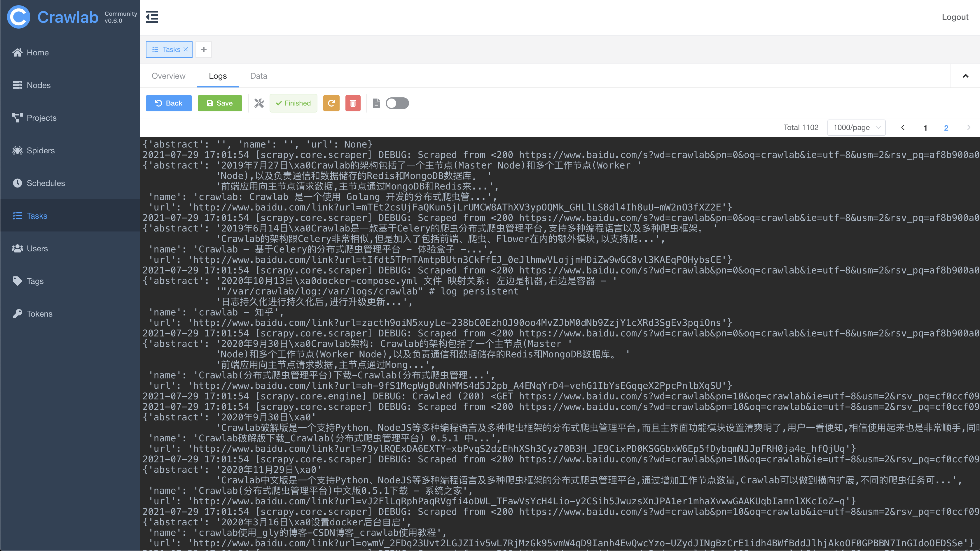Viewport: 980px width, 551px height.
Task: Click the tools wrench icon
Action: tap(259, 103)
